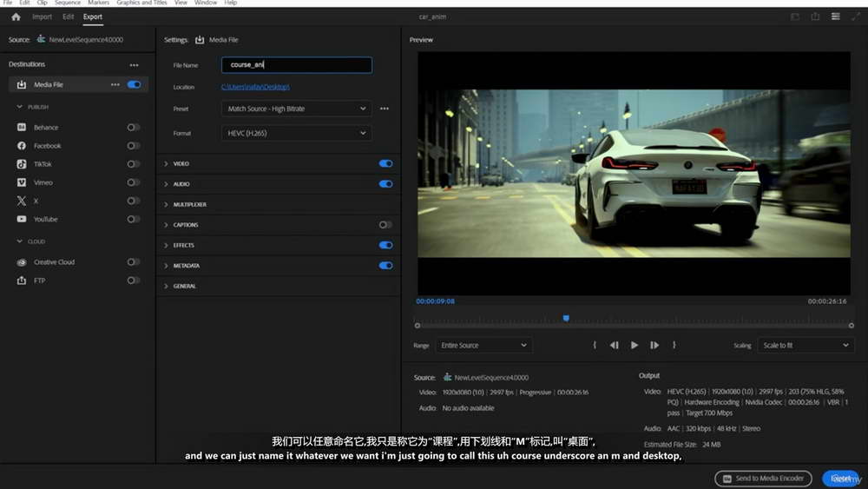This screenshot has height=489, width=868.
Task: Click the quick export share icon
Action: tap(815, 17)
